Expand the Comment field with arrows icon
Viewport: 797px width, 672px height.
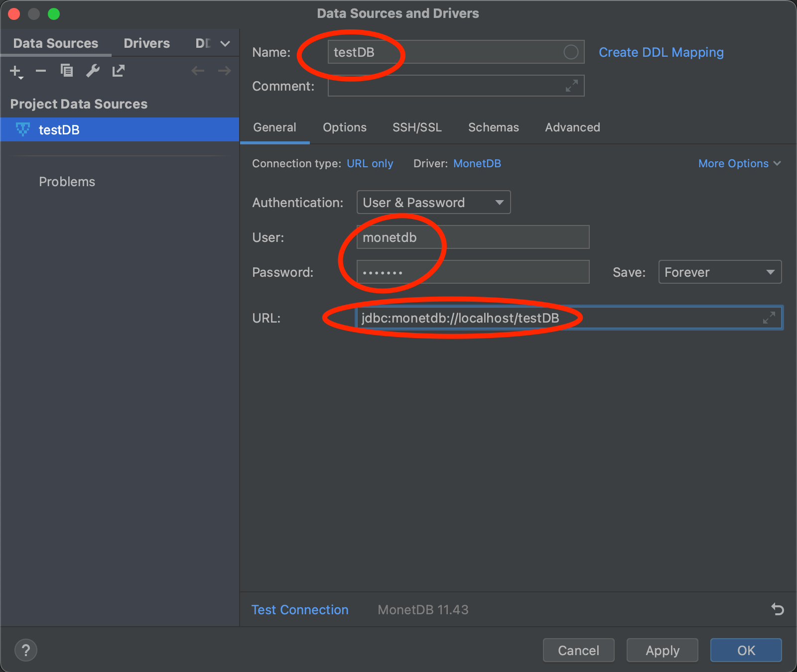click(571, 86)
